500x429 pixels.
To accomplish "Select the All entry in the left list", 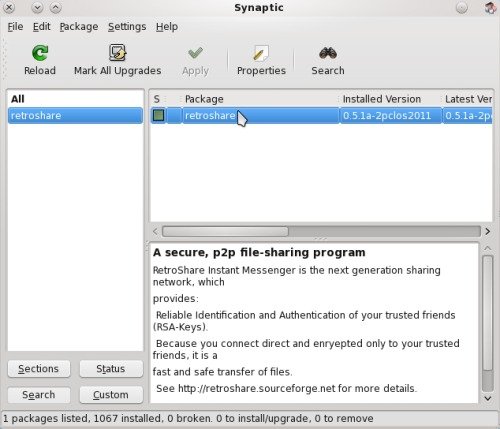I will point(75,99).
